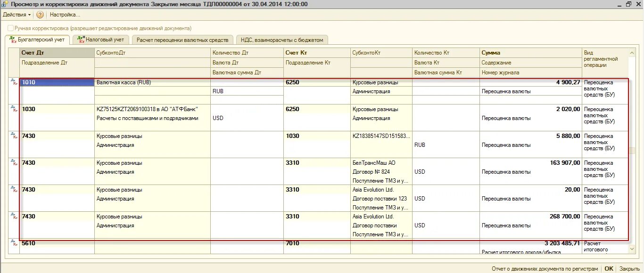Select amount cell 3 203 485,71
Screen dimensions: 644x273
[531, 243]
